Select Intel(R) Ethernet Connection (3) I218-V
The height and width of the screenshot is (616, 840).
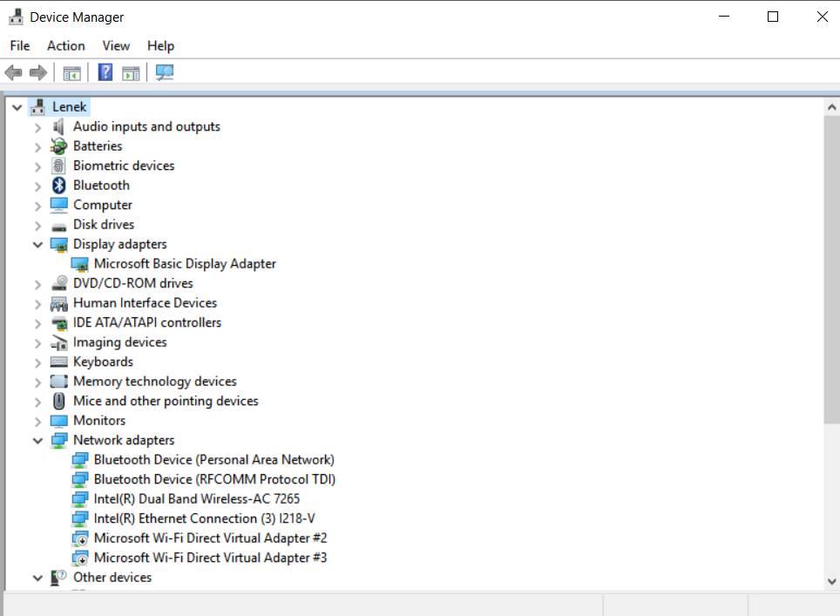coord(204,518)
